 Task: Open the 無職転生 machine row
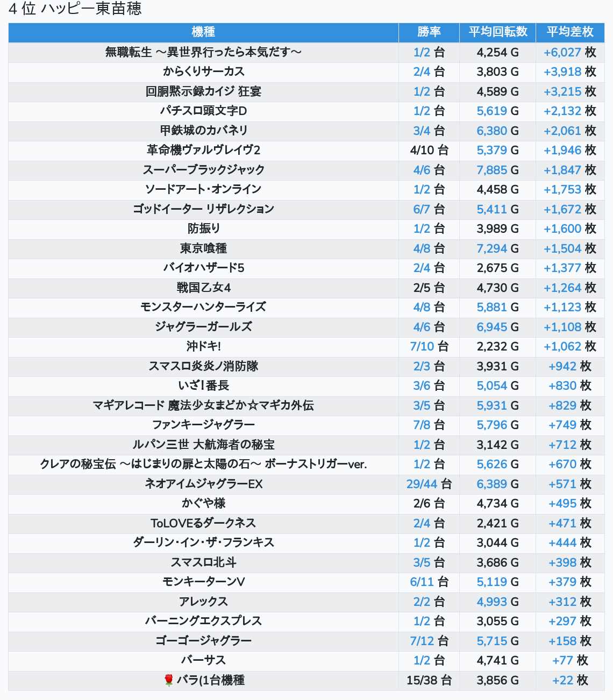203,52
